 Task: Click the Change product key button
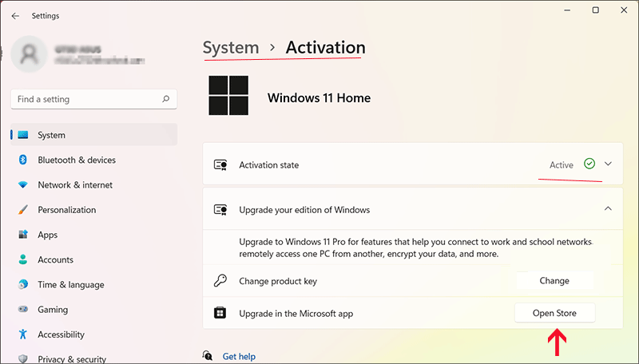[554, 280]
